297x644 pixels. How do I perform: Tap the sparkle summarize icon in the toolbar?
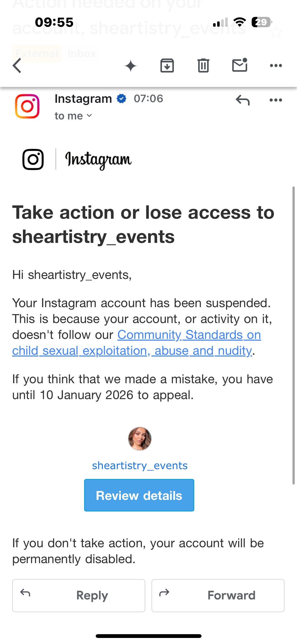[x=131, y=65]
